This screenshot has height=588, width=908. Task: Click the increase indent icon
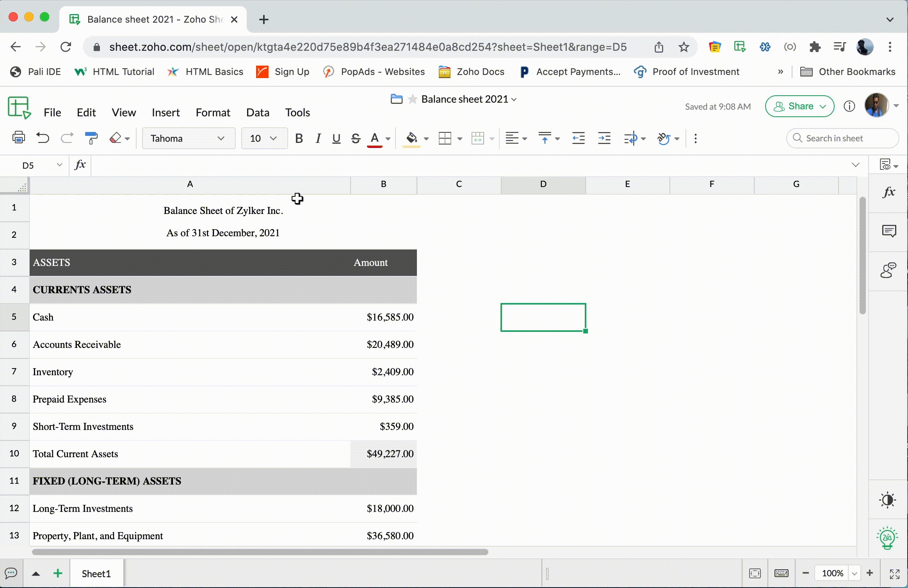(604, 138)
